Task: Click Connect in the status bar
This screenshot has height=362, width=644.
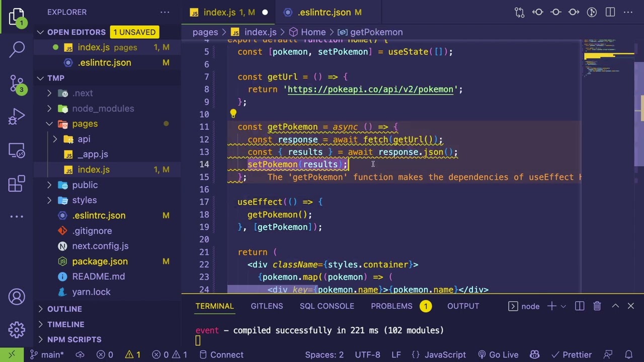Action: coord(221,354)
